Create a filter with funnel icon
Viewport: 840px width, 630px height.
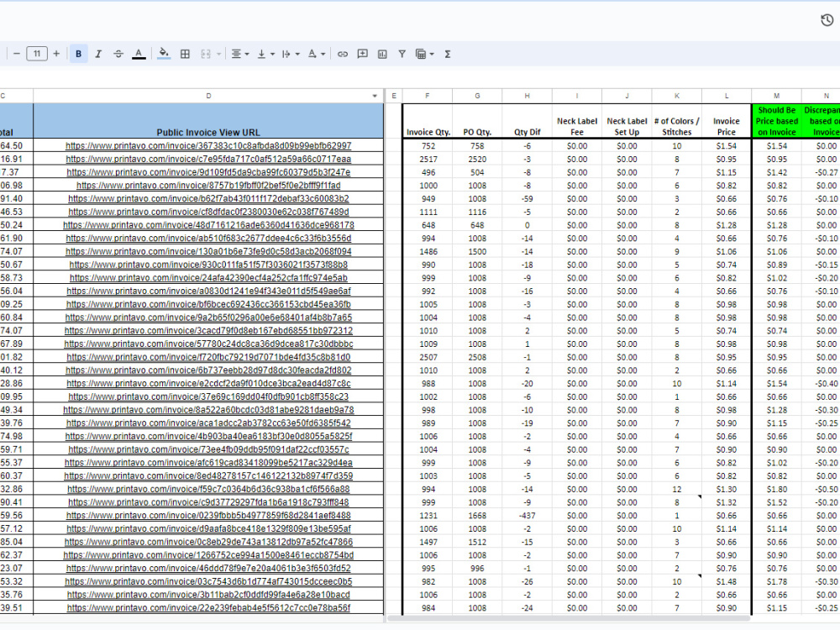tap(402, 54)
